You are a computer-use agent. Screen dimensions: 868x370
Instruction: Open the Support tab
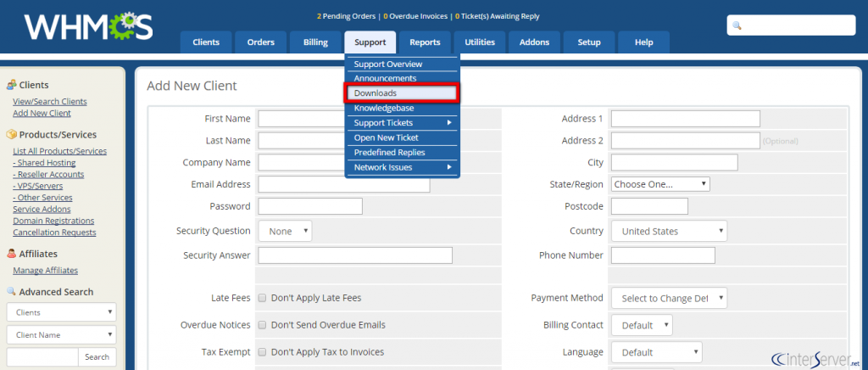point(370,42)
